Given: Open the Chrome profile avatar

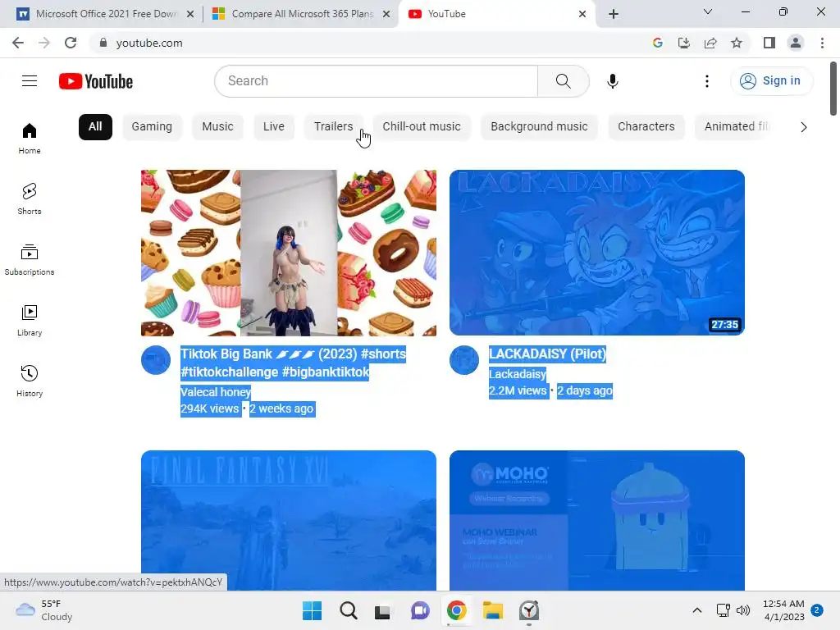Looking at the screenshot, I should tap(796, 43).
